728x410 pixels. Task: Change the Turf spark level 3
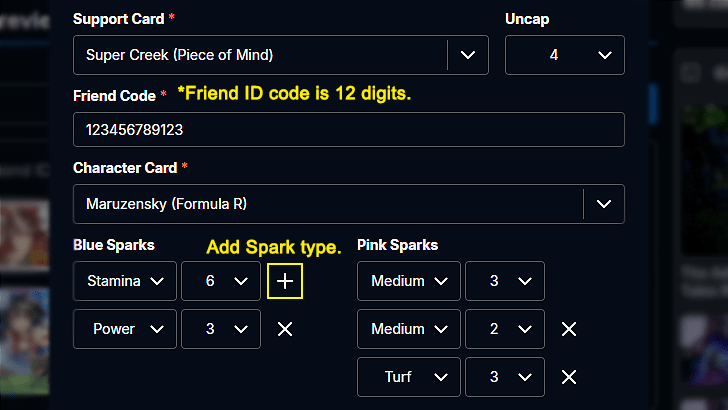point(505,377)
